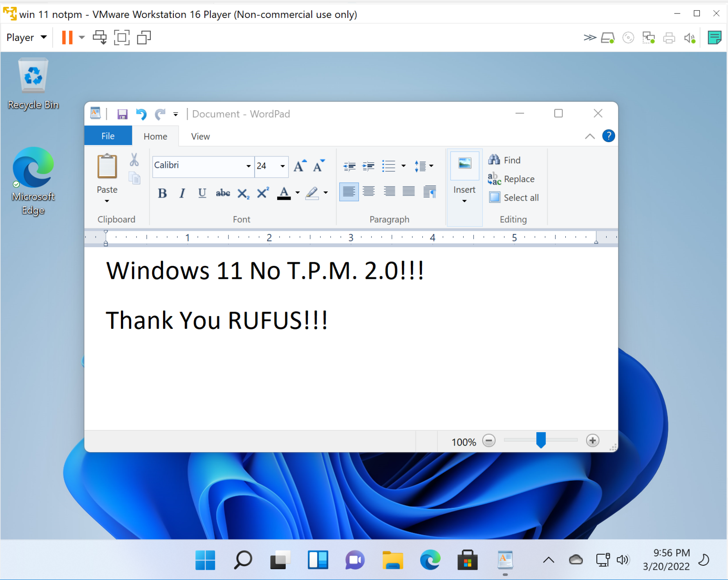Toggle subscript formatting

pos(243,193)
